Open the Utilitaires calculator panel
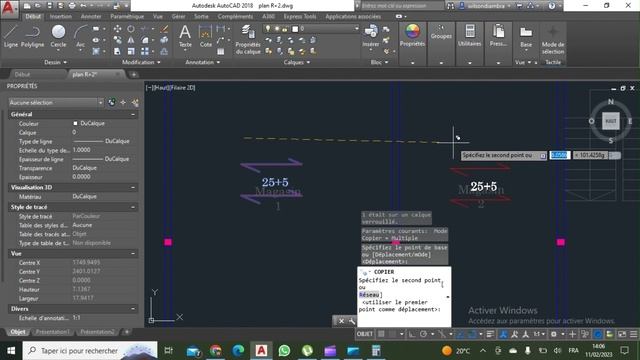The height and width of the screenshot is (360, 640). pyautogui.click(x=469, y=36)
